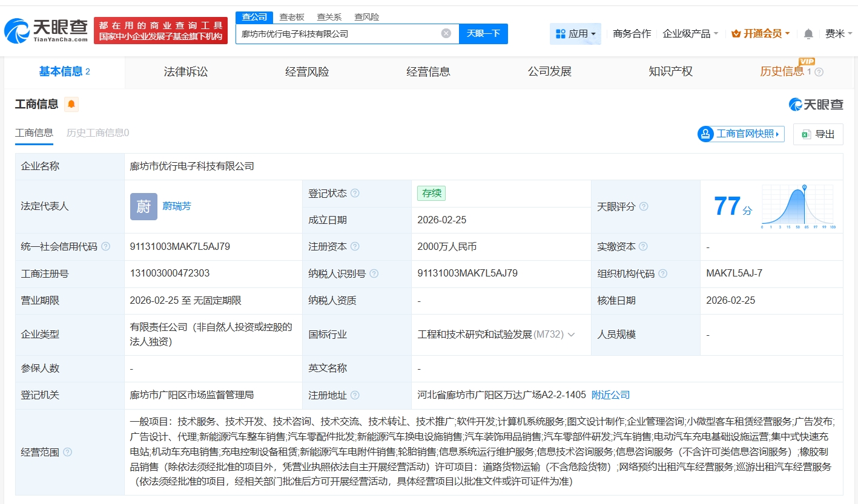858x504 pixels.
Task: Open the 附近公司 link
Action: point(610,395)
